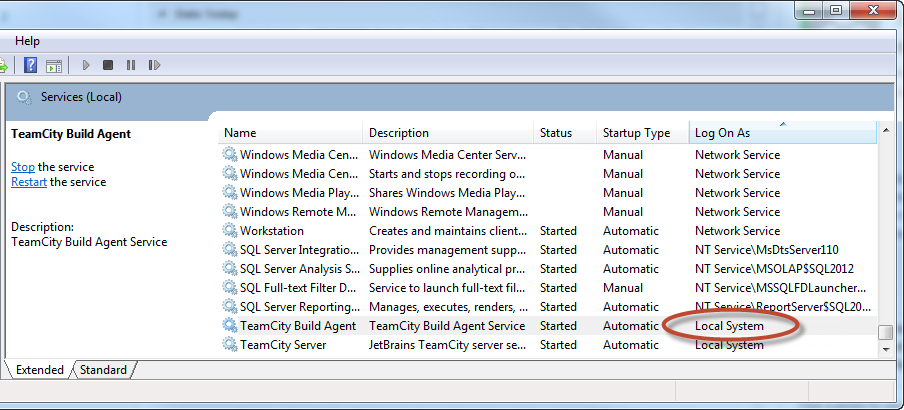Click the Help toolbar icon

click(30, 65)
